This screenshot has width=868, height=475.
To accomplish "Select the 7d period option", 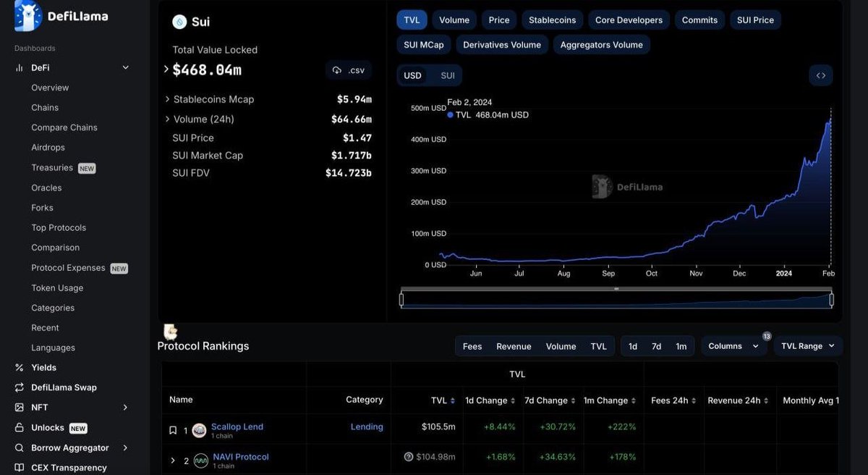I will pyautogui.click(x=656, y=346).
